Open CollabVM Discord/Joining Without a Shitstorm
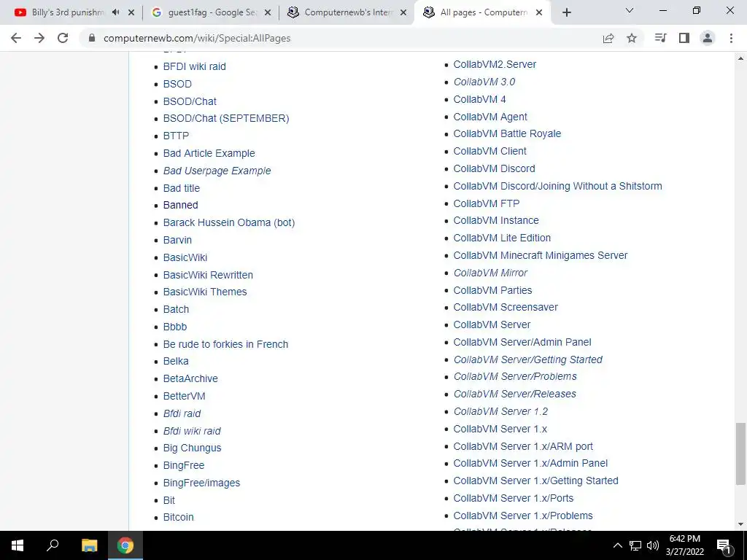Viewport: 747px width, 560px height. point(557,186)
